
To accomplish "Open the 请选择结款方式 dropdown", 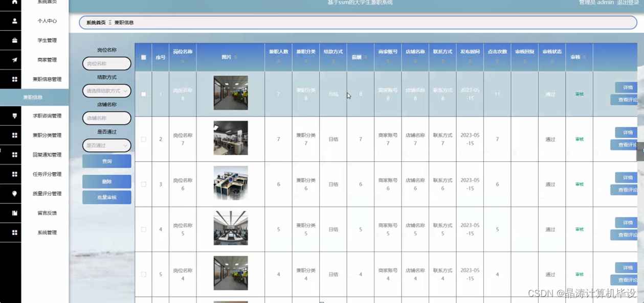I will (107, 91).
